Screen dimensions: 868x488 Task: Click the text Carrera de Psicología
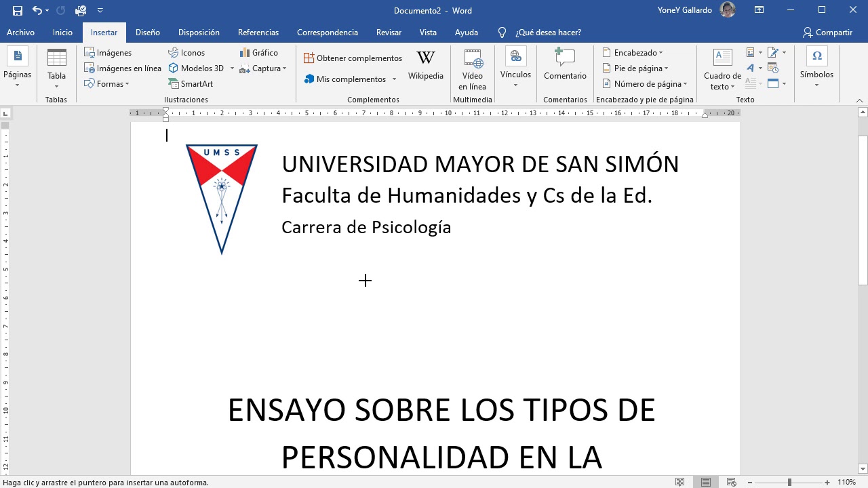pyautogui.click(x=366, y=227)
